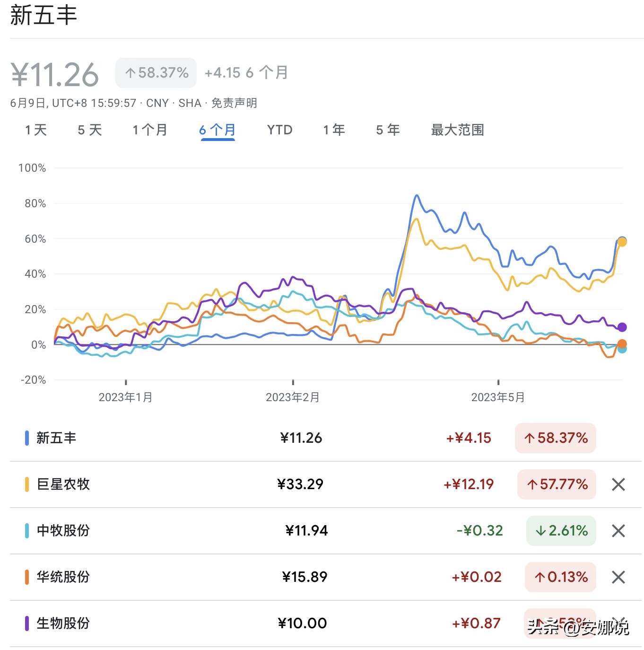Open the 最大范围 chart view
Image resolution: width=644 pixels, height=650 pixels.
pos(458,130)
